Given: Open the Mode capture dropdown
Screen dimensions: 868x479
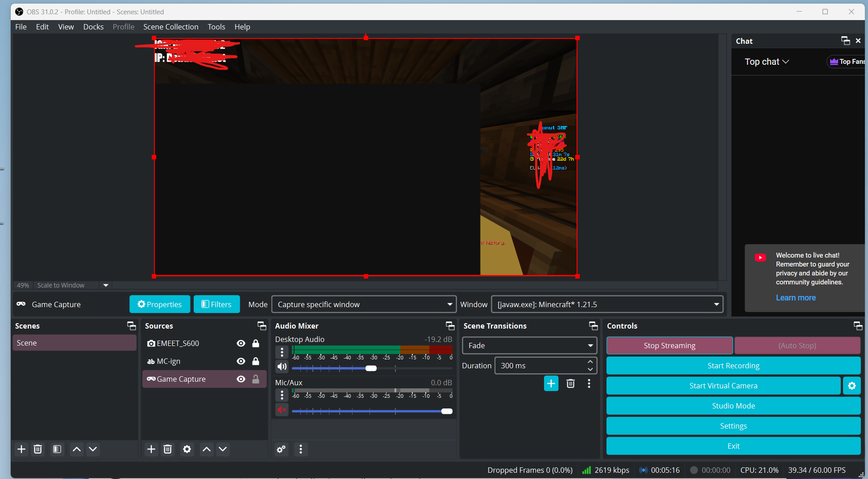Looking at the screenshot, I should tap(364, 304).
